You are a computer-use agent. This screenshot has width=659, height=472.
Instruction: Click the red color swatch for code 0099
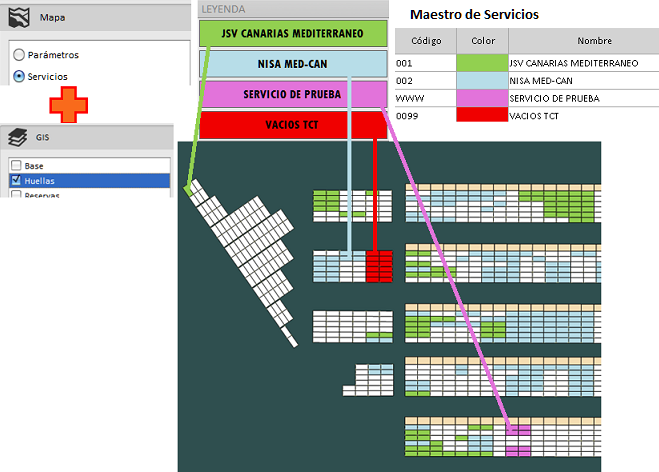(x=482, y=115)
